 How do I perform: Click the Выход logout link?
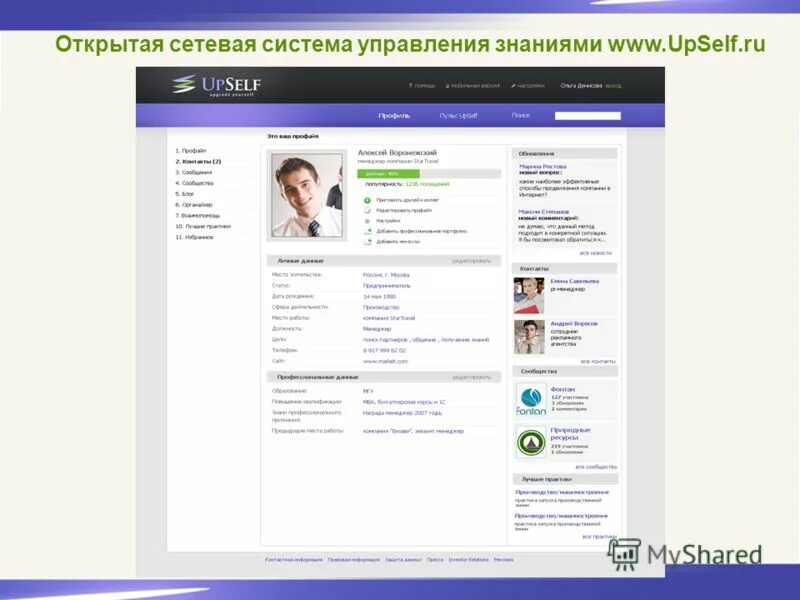click(614, 85)
